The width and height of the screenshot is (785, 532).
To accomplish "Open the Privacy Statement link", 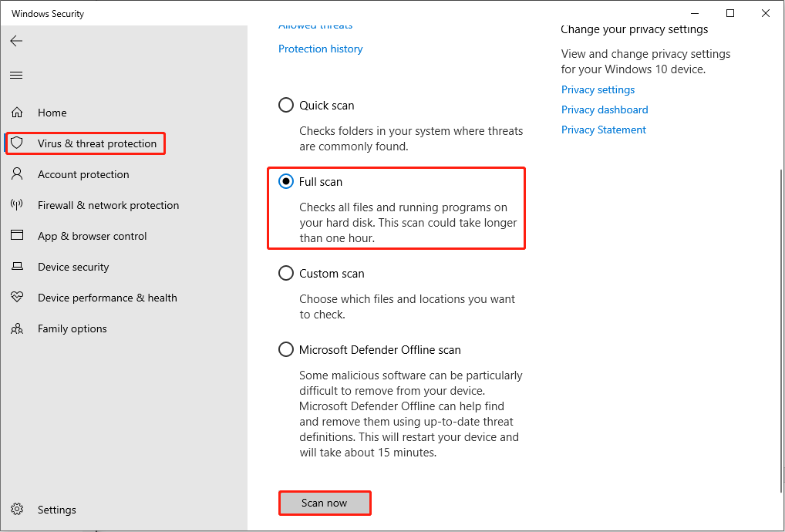I will (x=604, y=130).
